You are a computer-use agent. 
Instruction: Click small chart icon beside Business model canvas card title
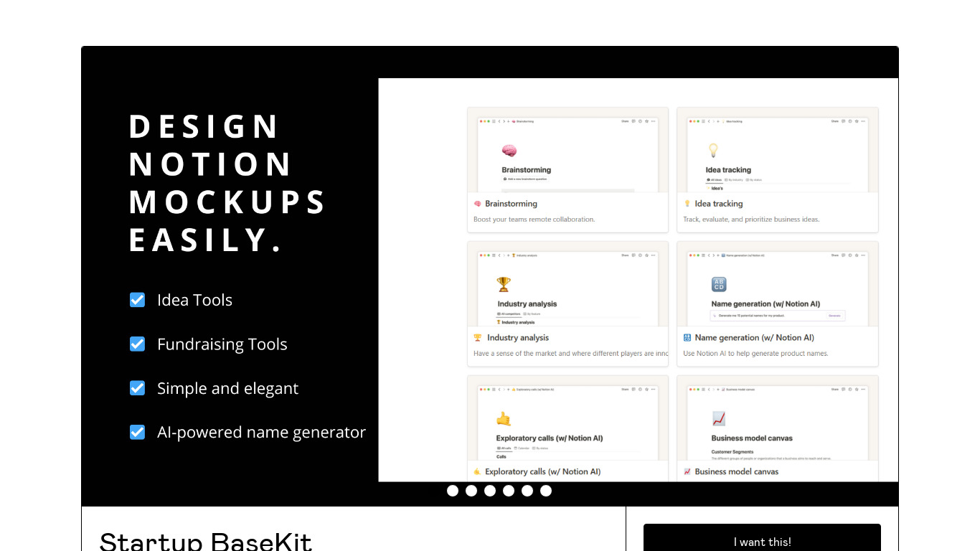[x=687, y=471]
